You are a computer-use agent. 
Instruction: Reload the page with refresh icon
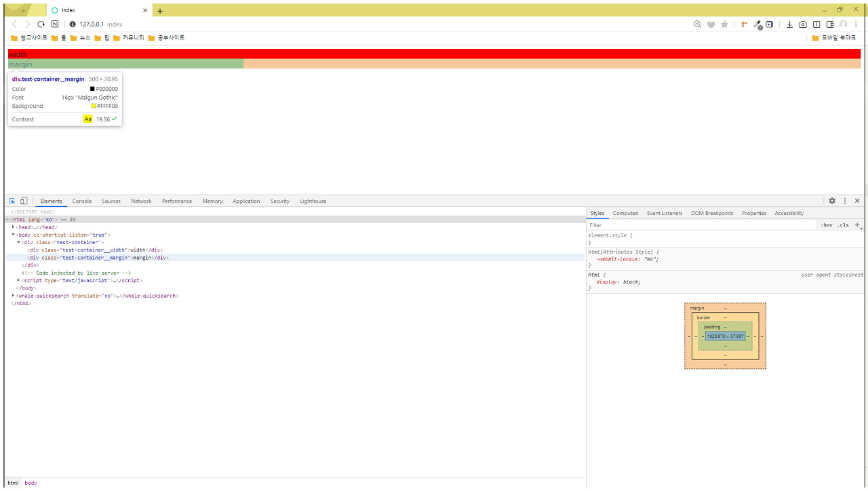coord(41,24)
